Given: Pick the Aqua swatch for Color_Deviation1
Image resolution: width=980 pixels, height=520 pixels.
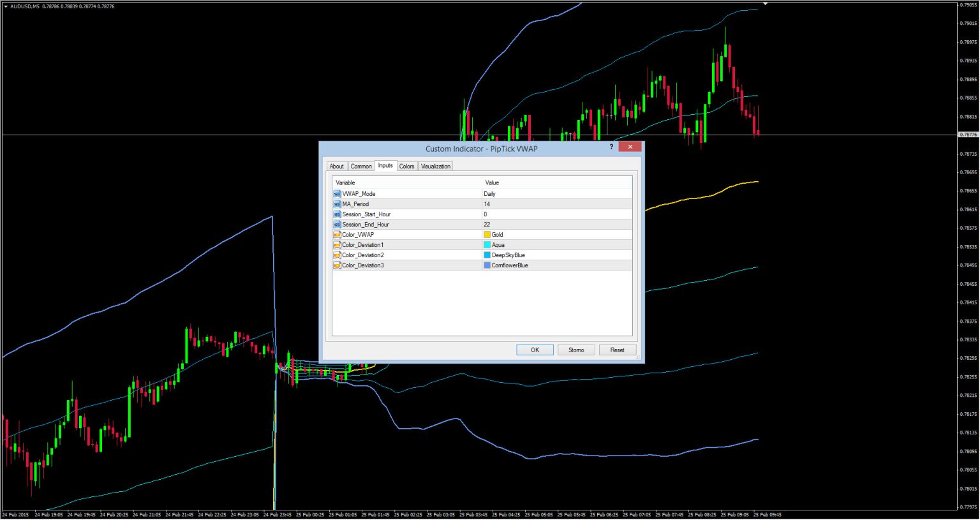Looking at the screenshot, I should (x=487, y=244).
